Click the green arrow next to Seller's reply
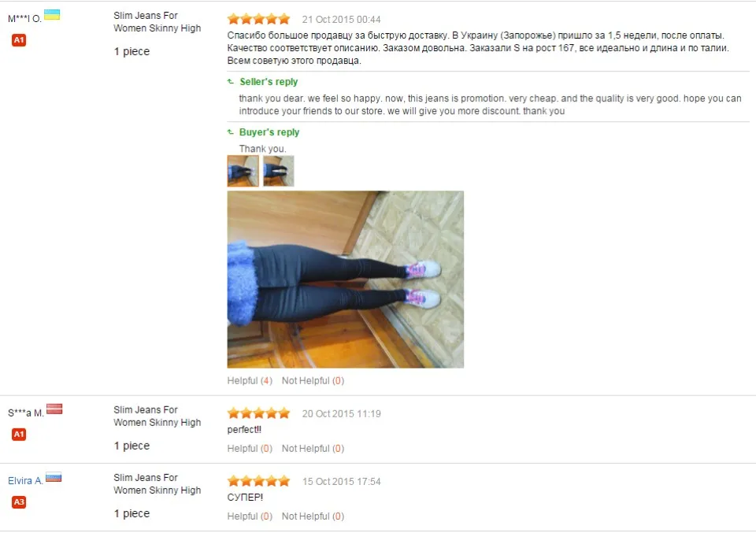The height and width of the screenshot is (533, 756). pos(231,82)
